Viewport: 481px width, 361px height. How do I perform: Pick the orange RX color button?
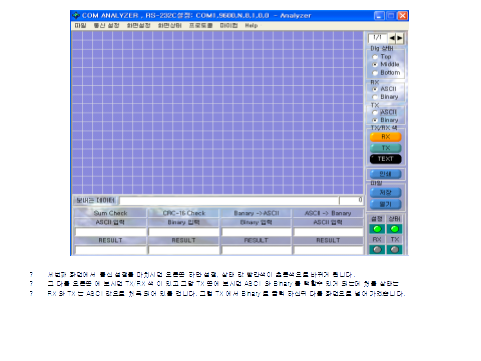[x=386, y=137]
